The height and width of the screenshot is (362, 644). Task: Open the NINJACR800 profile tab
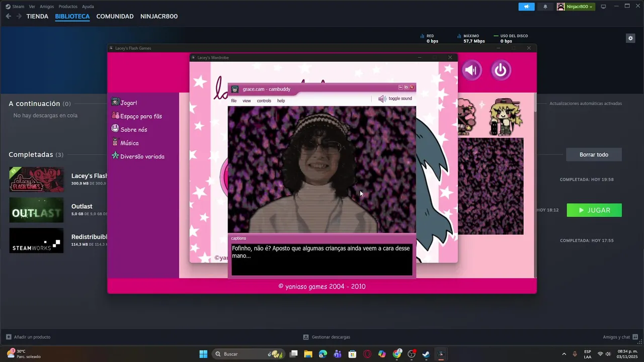tap(159, 16)
